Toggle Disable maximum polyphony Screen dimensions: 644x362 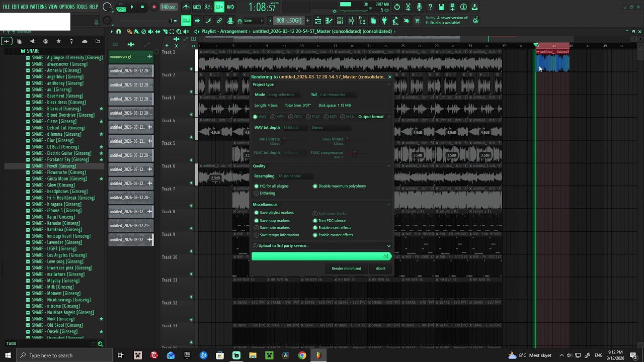tap(340, 186)
